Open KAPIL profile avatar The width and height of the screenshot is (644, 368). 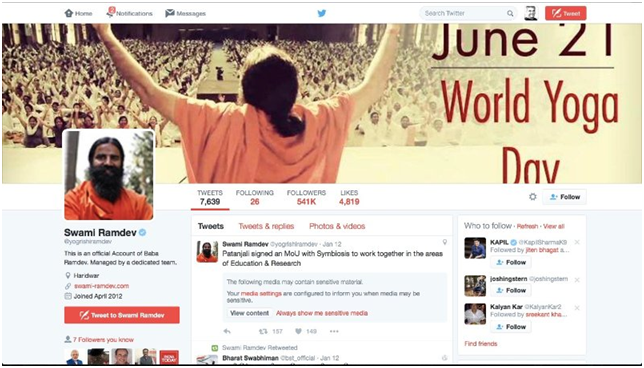point(475,248)
